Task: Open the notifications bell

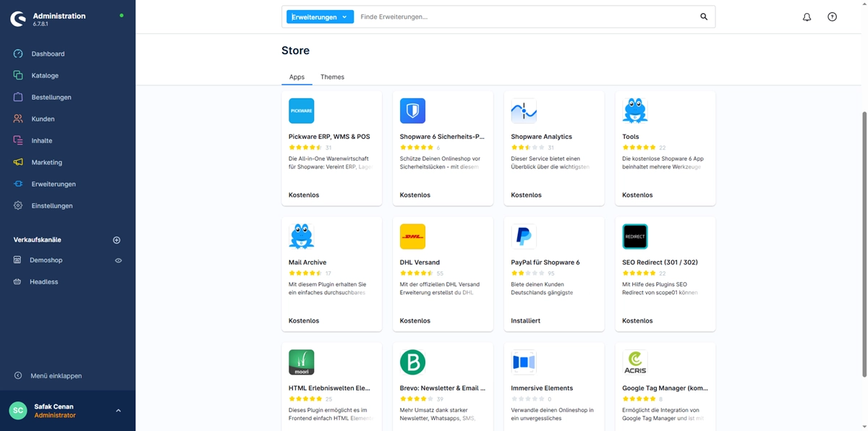Action: click(807, 17)
